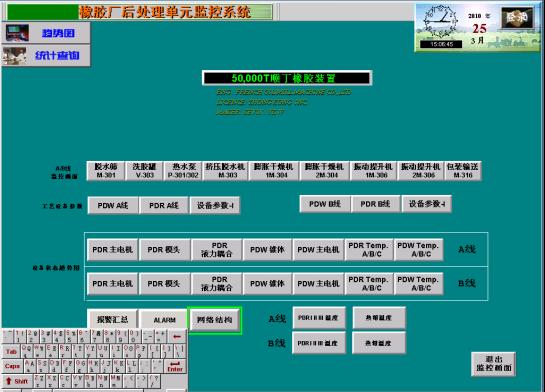Open the 报警汇总 alarm summary button
Viewport: 545px width, 392px height.
tap(112, 320)
